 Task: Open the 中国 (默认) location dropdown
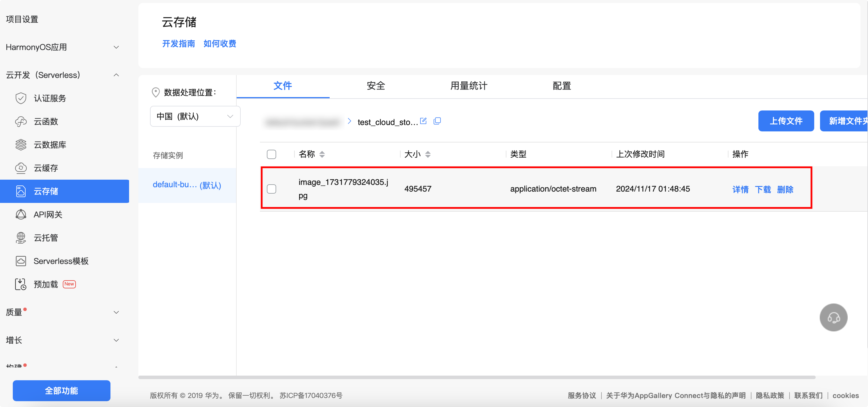click(x=195, y=116)
